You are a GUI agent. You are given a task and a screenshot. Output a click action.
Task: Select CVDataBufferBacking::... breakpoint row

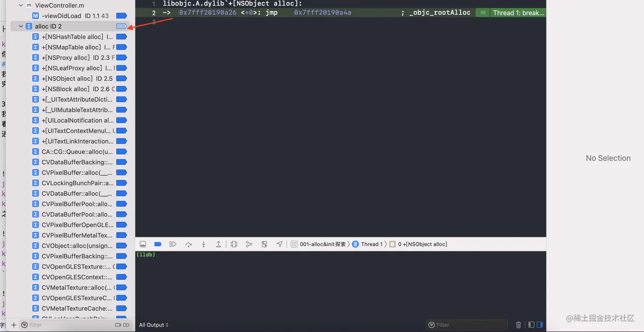(x=70, y=162)
